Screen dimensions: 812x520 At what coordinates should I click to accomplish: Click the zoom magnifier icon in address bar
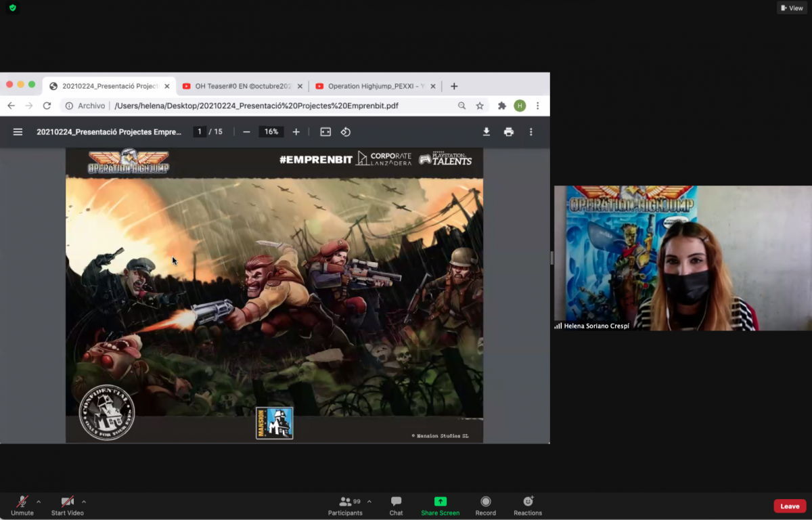[461, 106]
